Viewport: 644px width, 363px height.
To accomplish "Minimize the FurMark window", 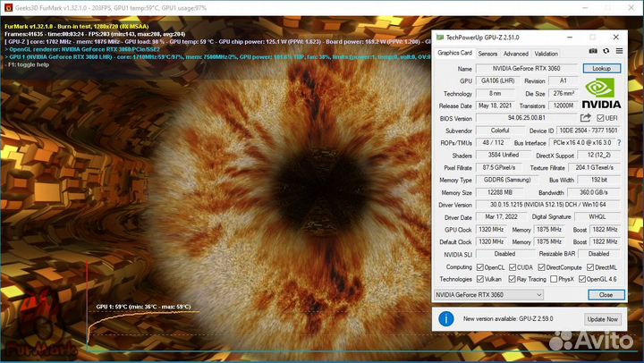I will pyautogui.click(x=586, y=8).
